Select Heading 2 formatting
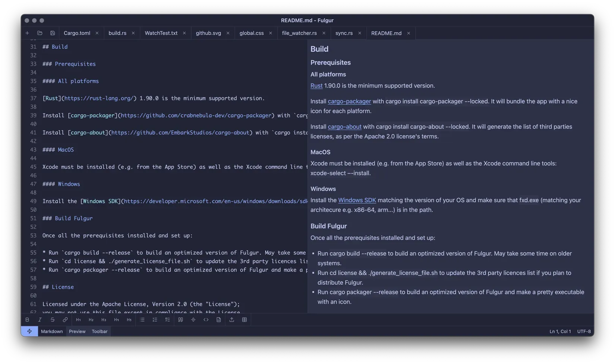The width and height of the screenshot is (615, 364). (x=91, y=319)
